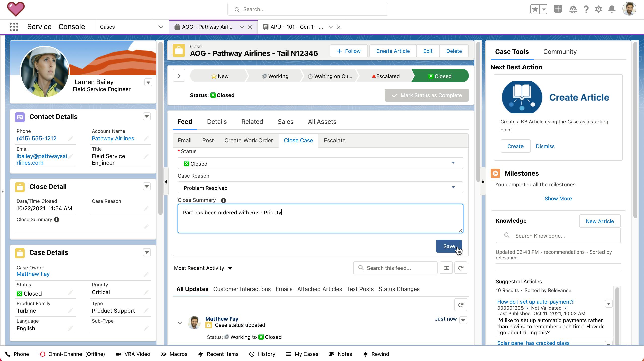Collapse the left sidebar panel arrow
Image resolution: width=644 pixels, height=361 pixels.
tap(166, 182)
